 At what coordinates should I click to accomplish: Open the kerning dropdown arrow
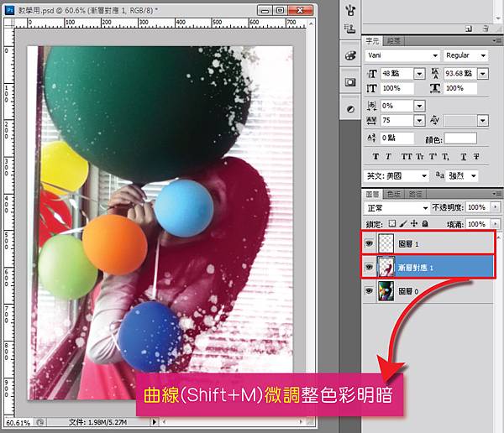483,121
